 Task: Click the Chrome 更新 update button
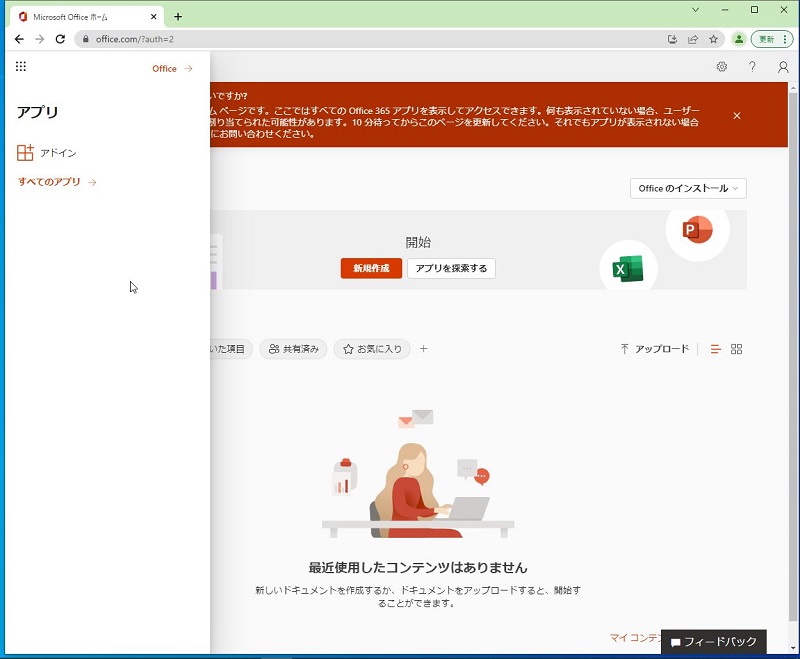pyautogui.click(x=772, y=39)
